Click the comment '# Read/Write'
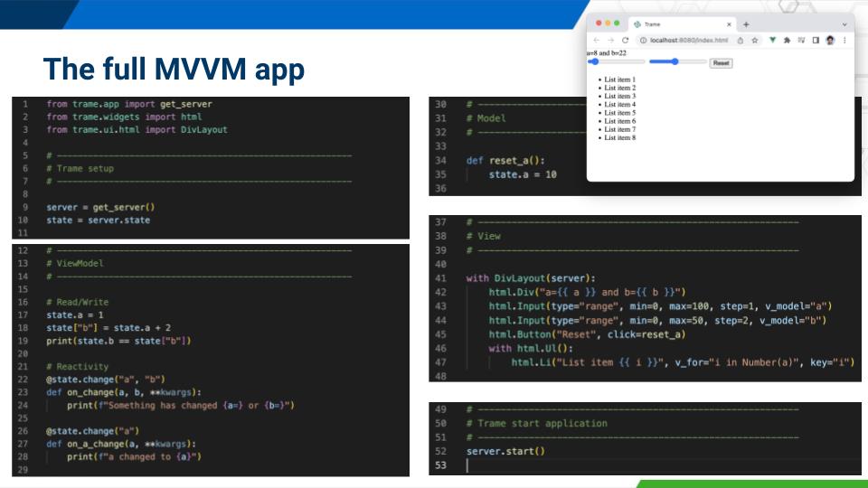 [x=78, y=302]
